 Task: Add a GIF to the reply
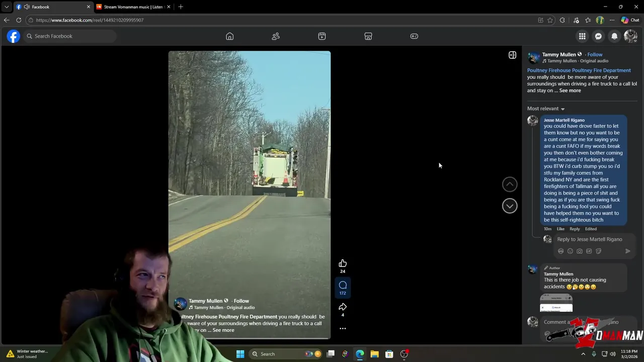tap(589, 251)
